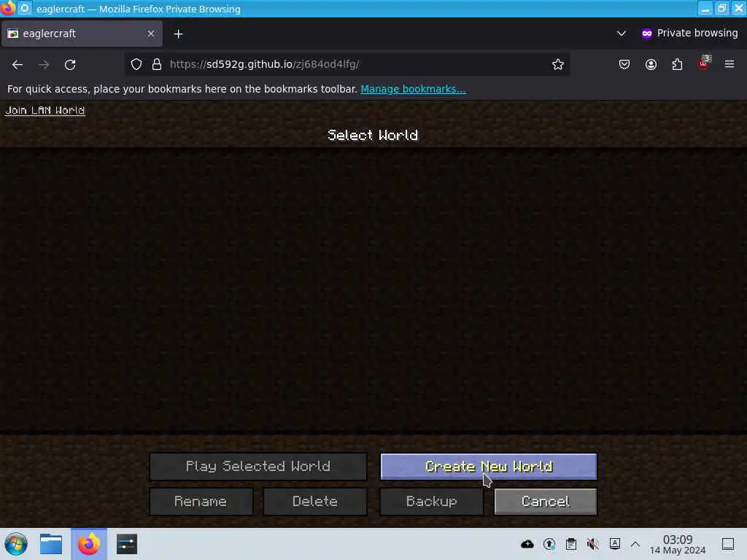The height and width of the screenshot is (560, 747).
Task: Open the updates tray icon
Action: coord(549,544)
